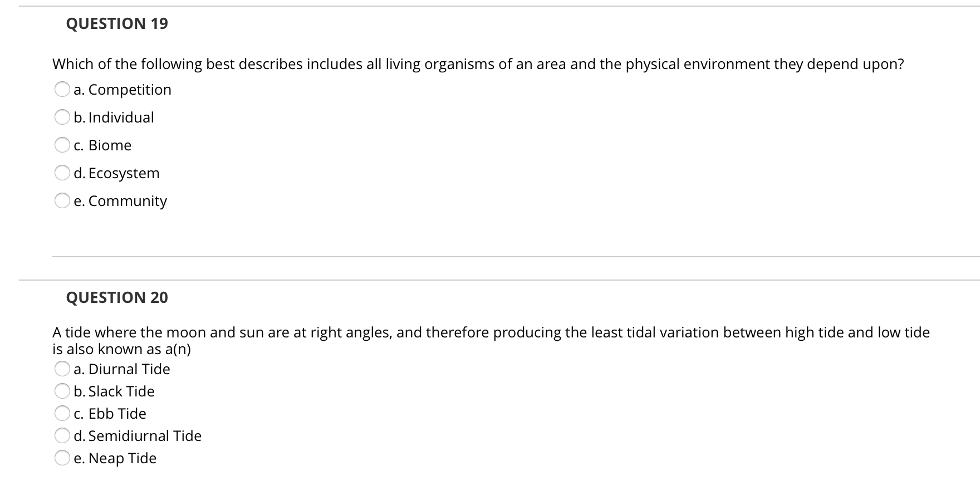
Task: Choose d. Semidiurnal Tide in Question 20
Action: click(63, 436)
